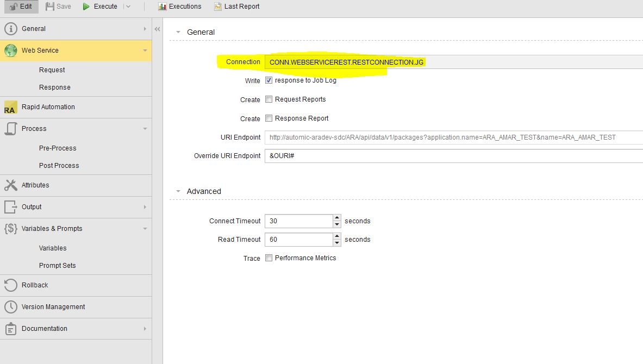
Task: Select the Web Service globe icon
Action: coord(12,50)
